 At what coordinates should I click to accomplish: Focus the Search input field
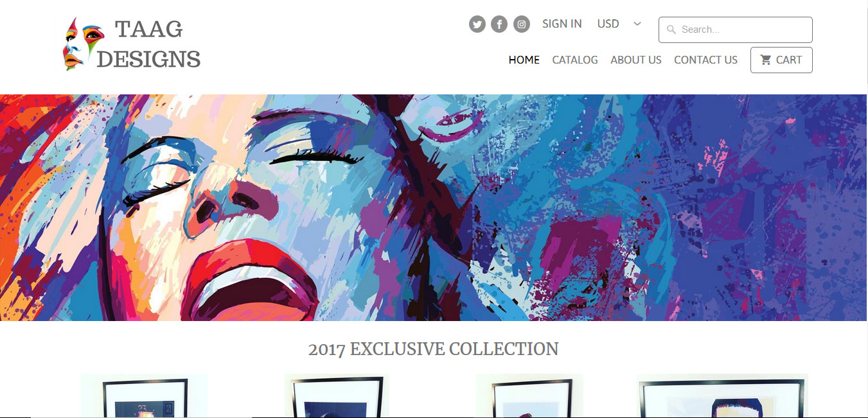point(736,30)
